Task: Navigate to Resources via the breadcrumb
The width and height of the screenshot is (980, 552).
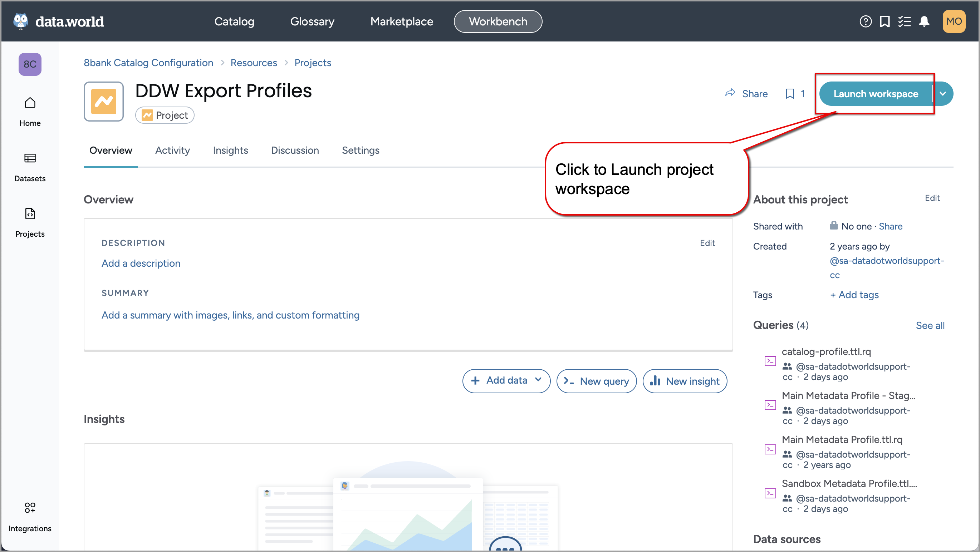Action: (254, 62)
